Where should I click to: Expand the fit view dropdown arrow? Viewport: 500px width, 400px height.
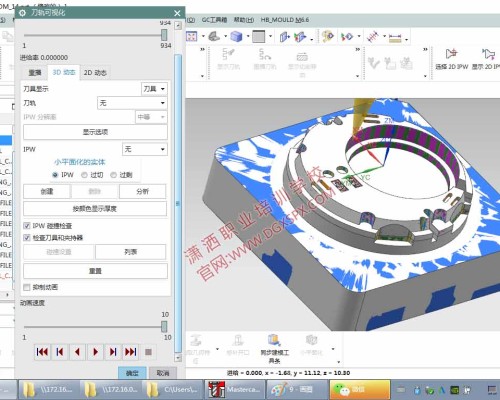[203, 36]
